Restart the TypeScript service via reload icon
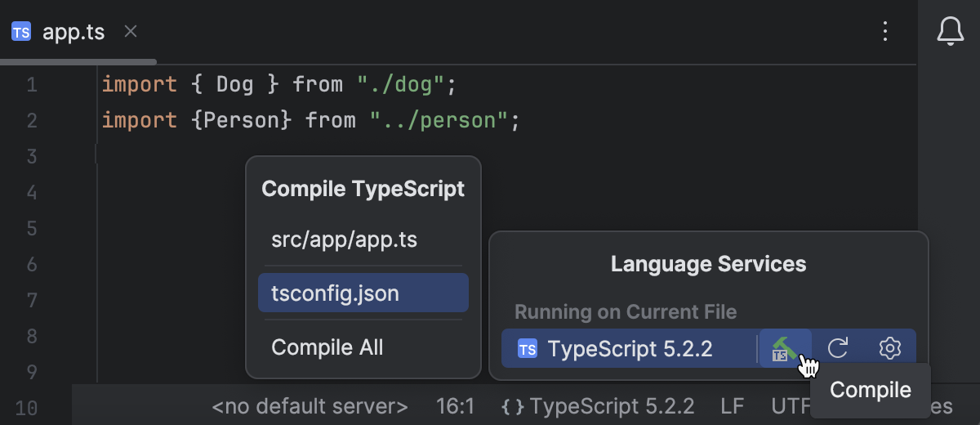The width and height of the screenshot is (980, 425). click(x=838, y=348)
